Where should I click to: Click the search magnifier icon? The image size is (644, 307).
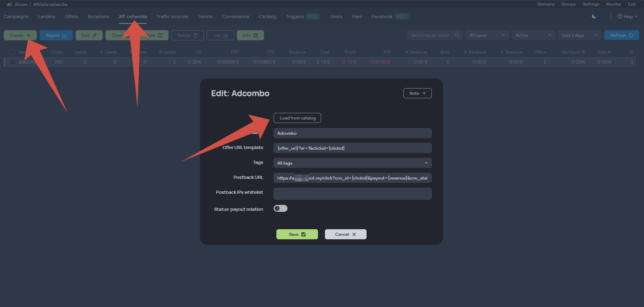click(457, 35)
